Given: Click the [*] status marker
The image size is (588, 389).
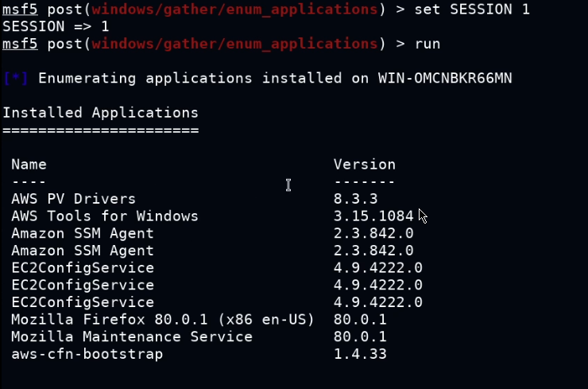Looking at the screenshot, I should [16, 78].
